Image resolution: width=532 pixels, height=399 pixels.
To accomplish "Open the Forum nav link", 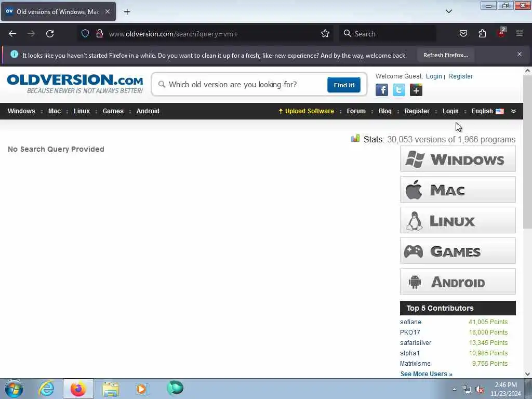I will (356, 111).
